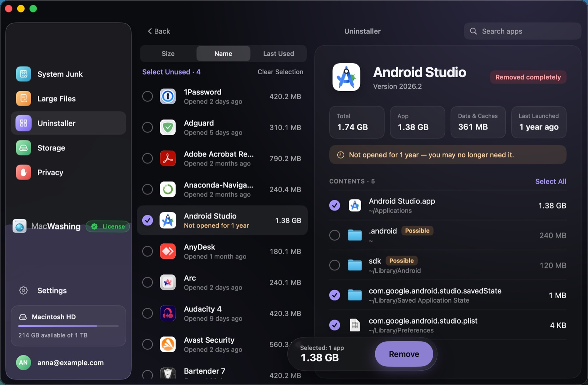
Task: Click the Data & Caches 361 MB card
Action: pyautogui.click(x=478, y=122)
